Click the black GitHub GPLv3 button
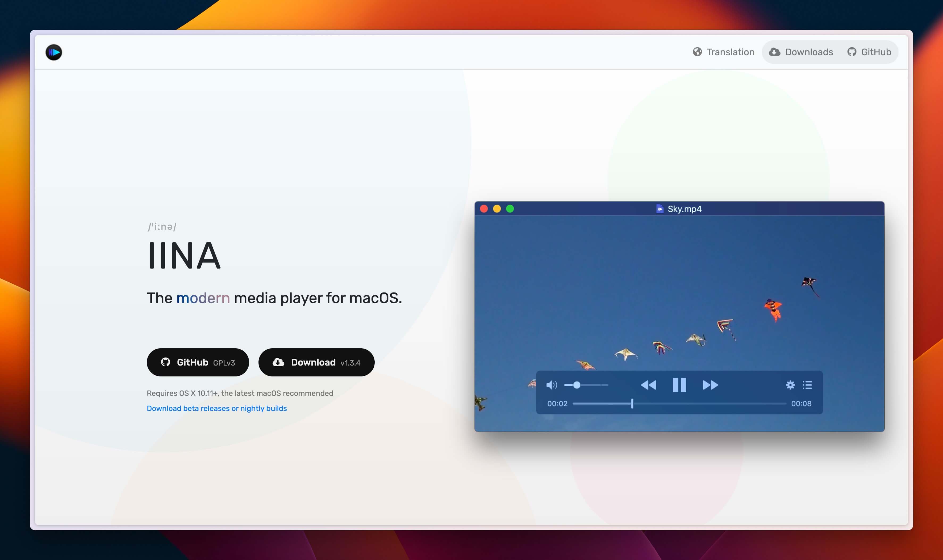The width and height of the screenshot is (943, 560). tap(198, 362)
